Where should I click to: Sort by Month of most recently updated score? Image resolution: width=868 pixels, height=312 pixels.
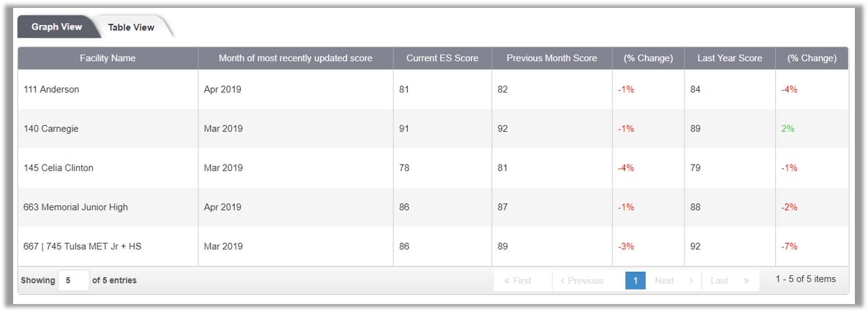(295, 58)
